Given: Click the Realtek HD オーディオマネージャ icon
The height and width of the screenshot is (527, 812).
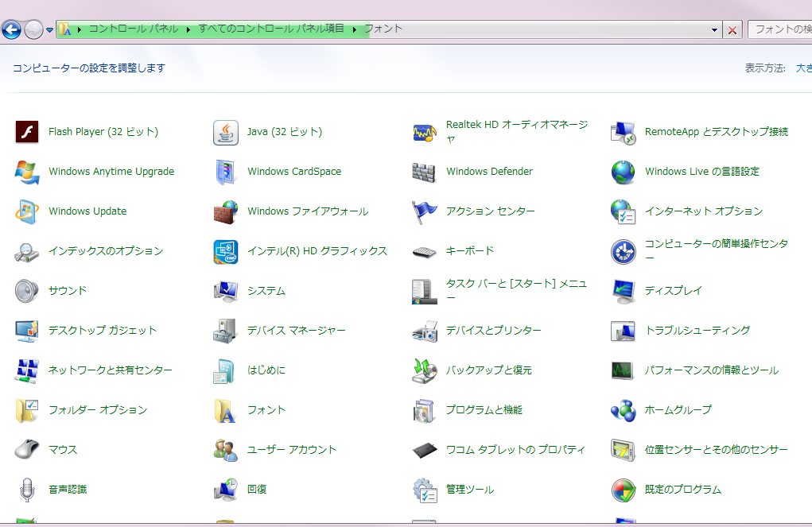Looking at the screenshot, I should click(425, 132).
